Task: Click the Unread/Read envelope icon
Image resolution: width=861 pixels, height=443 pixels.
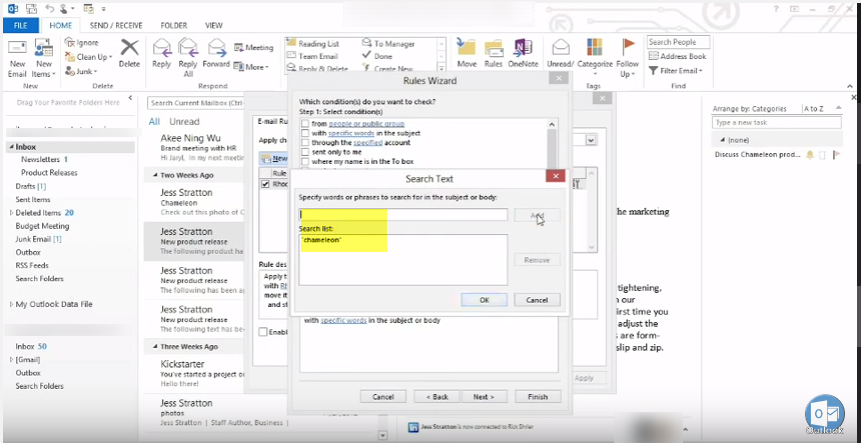Action: click(560, 47)
